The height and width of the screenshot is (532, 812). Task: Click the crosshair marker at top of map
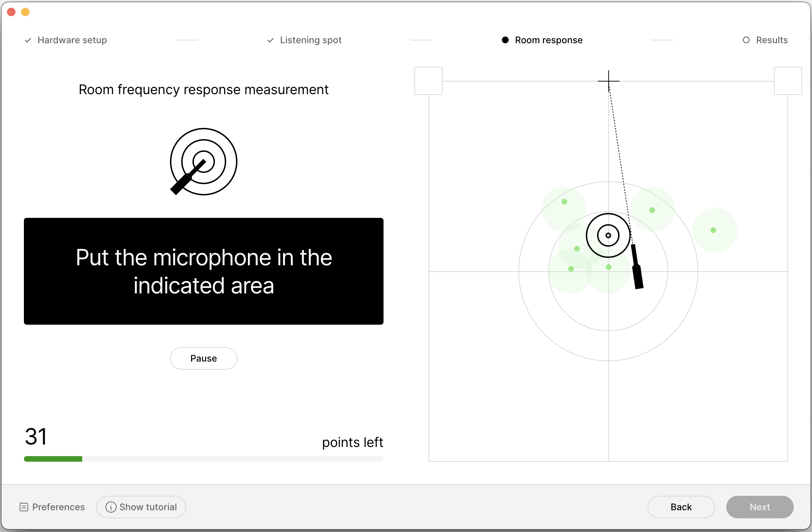coord(609,81)
